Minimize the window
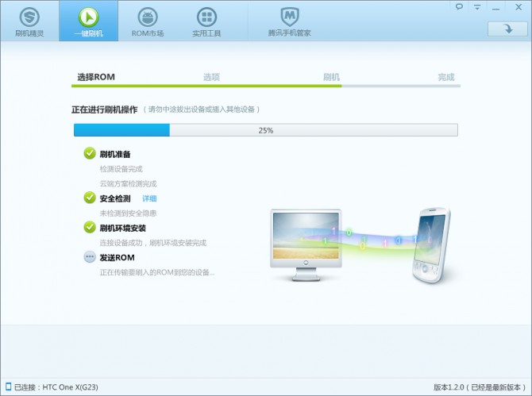Screen dimensions: 532x396 click(496, 8)
